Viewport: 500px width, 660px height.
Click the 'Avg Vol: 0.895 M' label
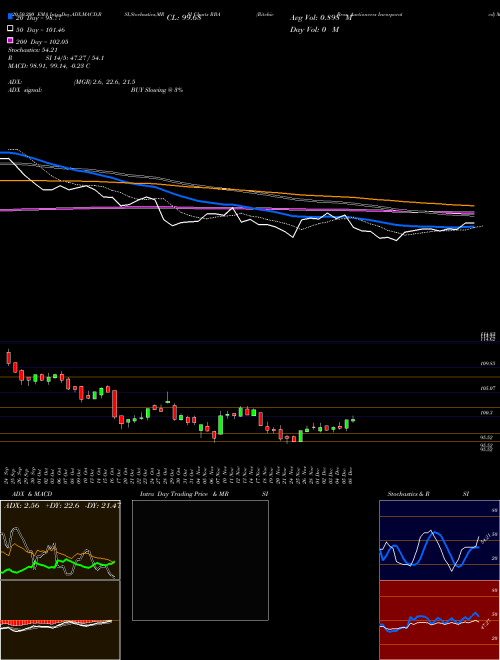(321, 18)
